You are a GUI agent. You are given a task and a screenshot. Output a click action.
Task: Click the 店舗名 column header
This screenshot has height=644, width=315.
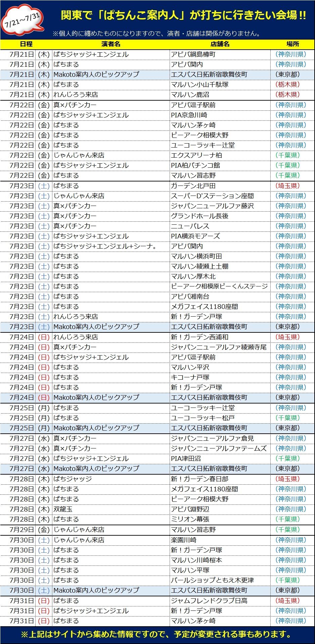pos(220,44)
